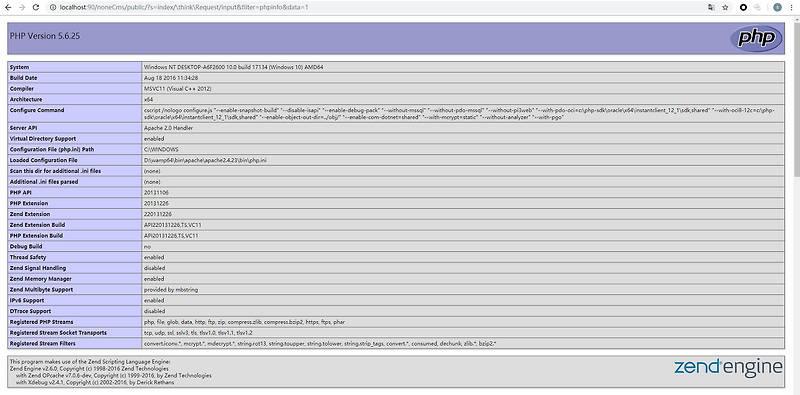800x395 pixels.
Task: Select the Thread Safety label
Action: [x=28, y=257]
